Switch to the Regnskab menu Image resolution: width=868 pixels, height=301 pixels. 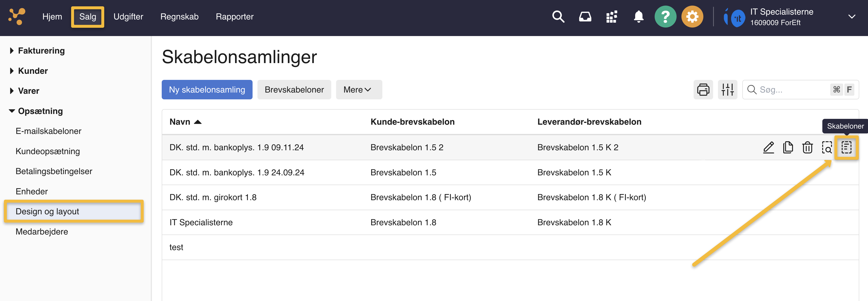coord(179,16)
